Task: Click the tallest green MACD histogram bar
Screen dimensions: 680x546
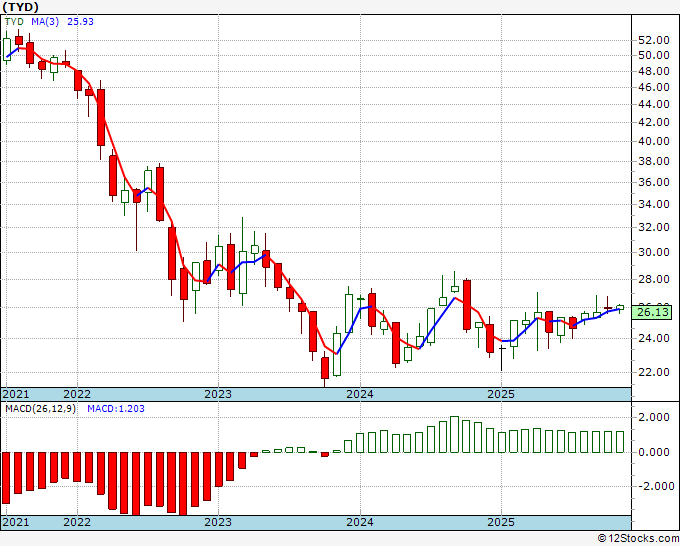Action: (454, 435)
